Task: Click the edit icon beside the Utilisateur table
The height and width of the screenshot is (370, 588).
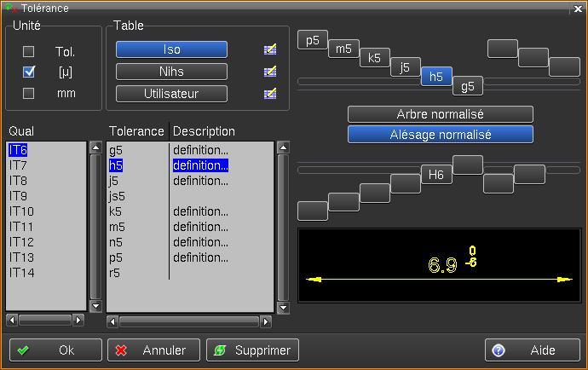Action: pos(270,93)
